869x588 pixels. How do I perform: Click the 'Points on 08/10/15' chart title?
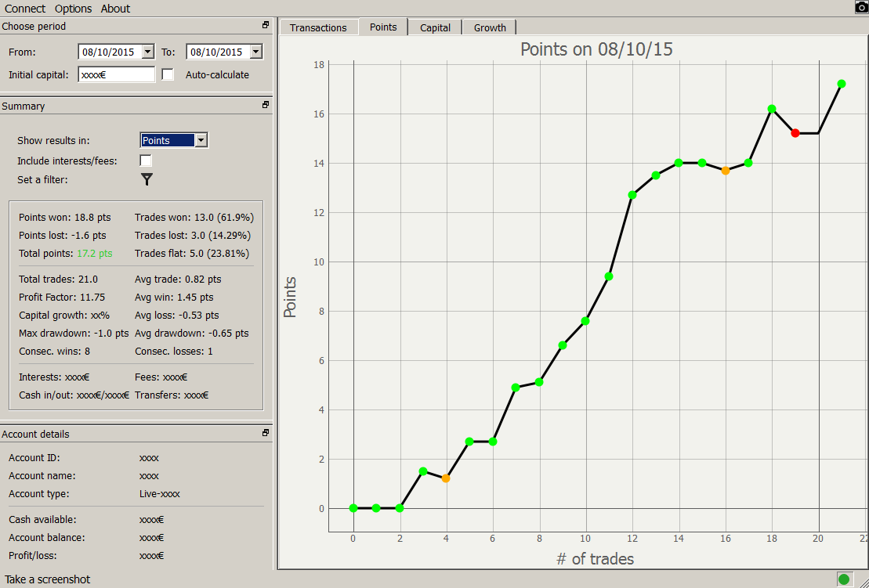tap(596, 49)
